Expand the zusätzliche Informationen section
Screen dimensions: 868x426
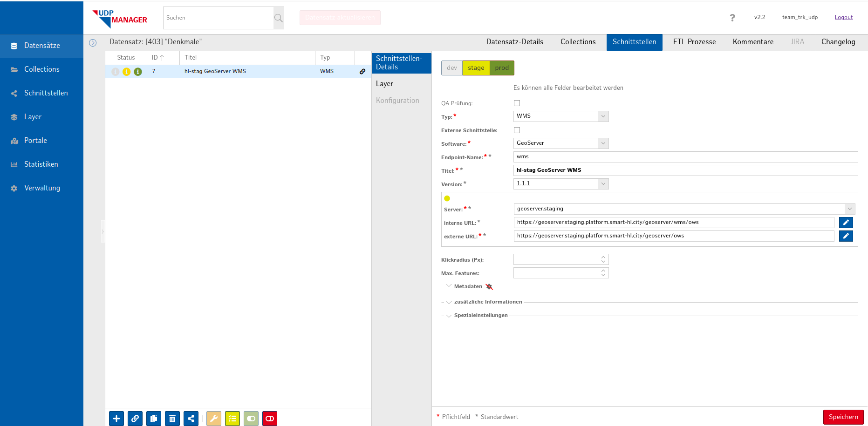(x=487, y=302)
